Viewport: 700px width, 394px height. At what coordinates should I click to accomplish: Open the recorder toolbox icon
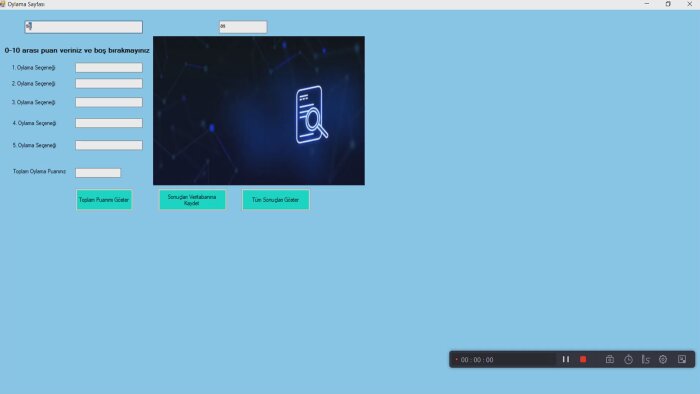pyautogui.click(x=610, y=359)
